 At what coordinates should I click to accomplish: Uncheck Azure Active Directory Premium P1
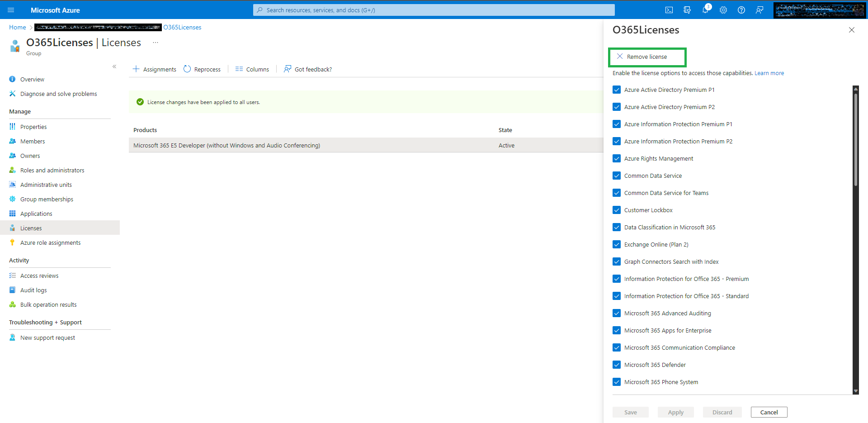point(617,90)
